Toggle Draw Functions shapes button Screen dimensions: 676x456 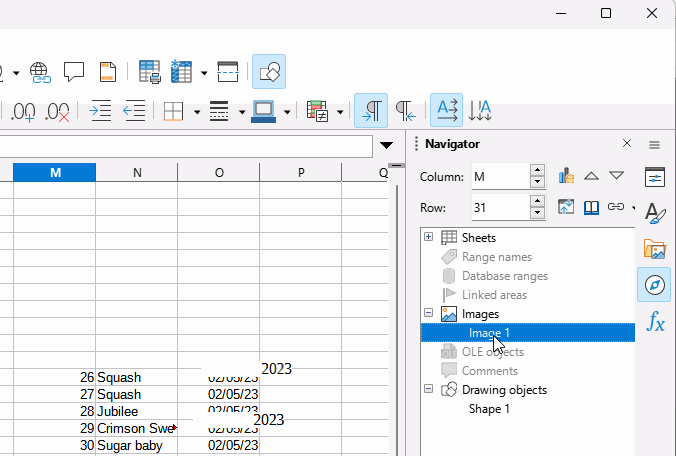pos(269,72)
